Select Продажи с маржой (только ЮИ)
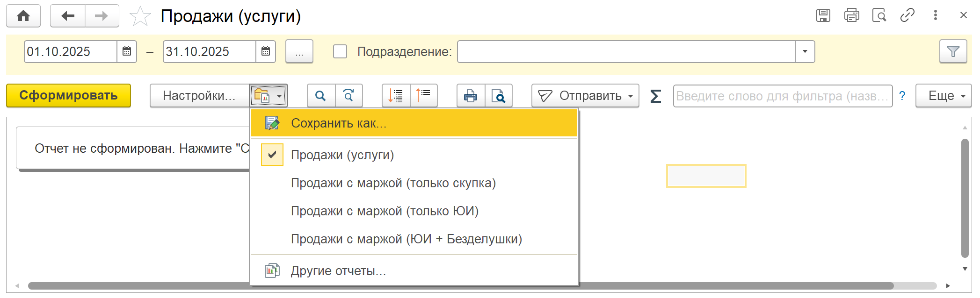 coord(385,211)
